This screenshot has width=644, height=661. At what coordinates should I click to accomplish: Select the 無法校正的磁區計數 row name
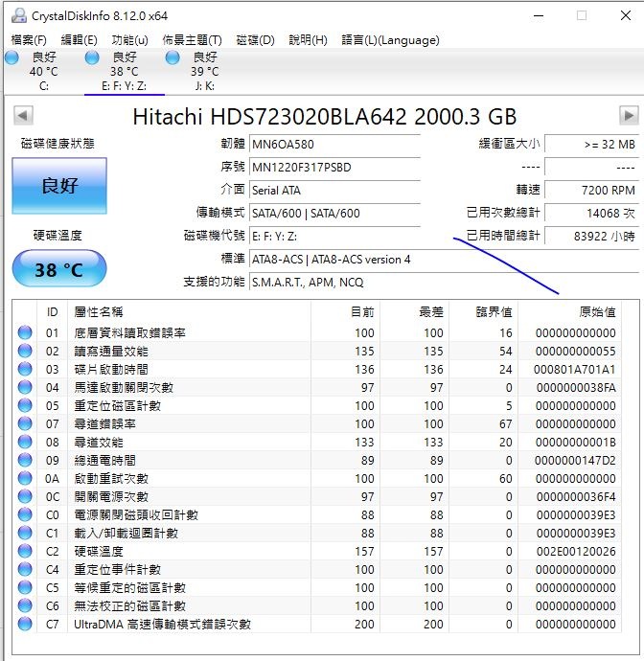[130, 606]
